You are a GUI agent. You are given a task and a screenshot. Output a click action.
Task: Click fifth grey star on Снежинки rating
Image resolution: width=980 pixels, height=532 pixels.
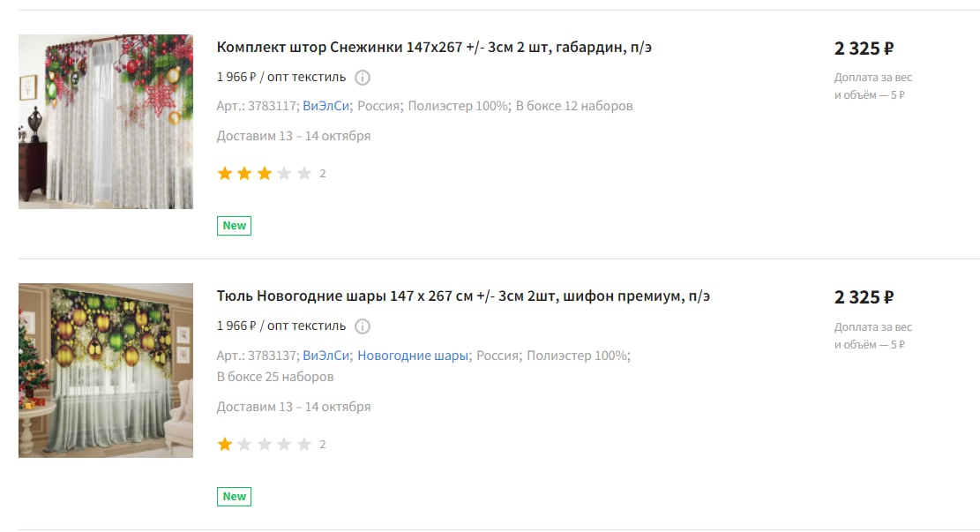point(304,173)
